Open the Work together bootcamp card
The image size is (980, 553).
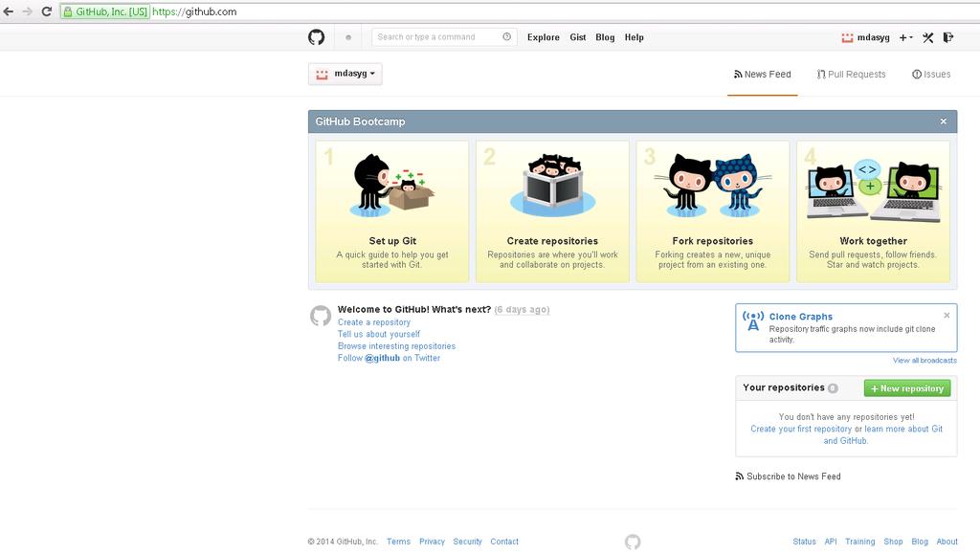coord(873,211)
